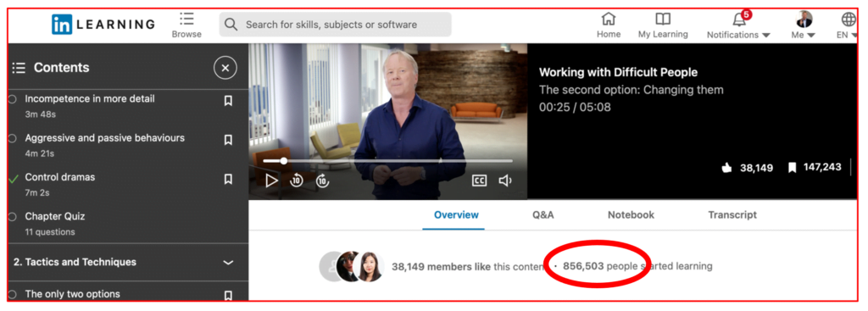Screen dimensions: 868x311
Task: Bookmark the Control dramas video
Action: coord(228,180)
